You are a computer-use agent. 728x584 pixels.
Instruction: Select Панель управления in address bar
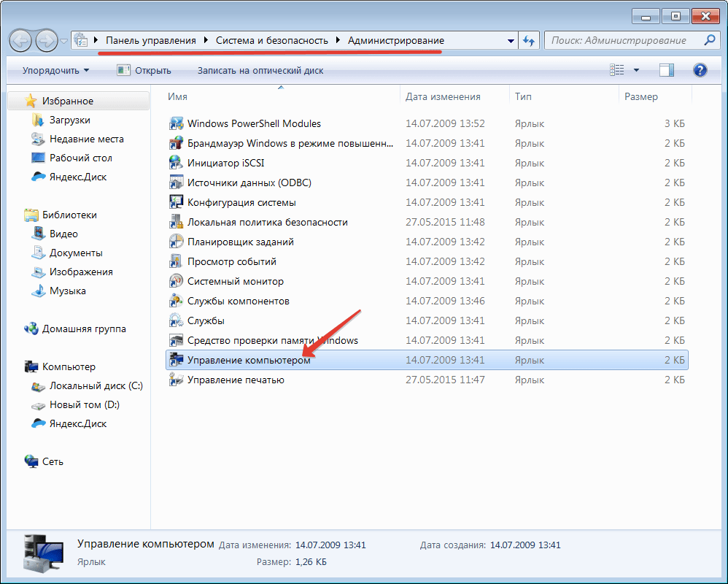151,40
